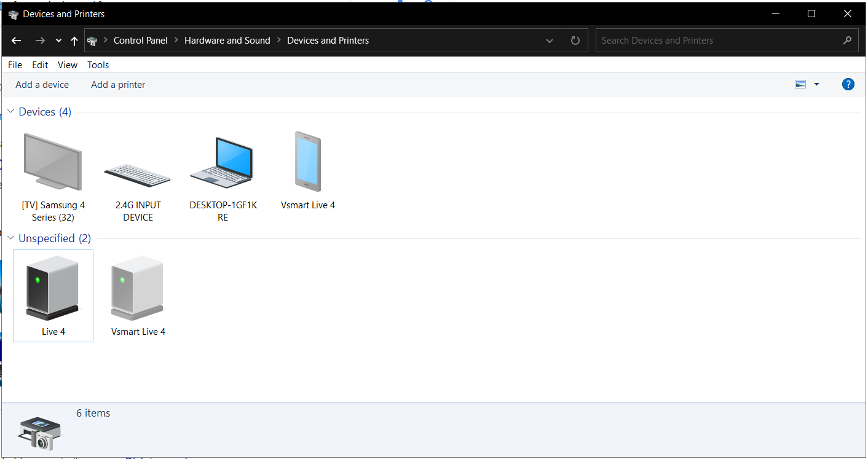Collapse the Unspecified (2) group
Image resolution: width=868 pixels, height=459 pixels.
tap(10, 238)
